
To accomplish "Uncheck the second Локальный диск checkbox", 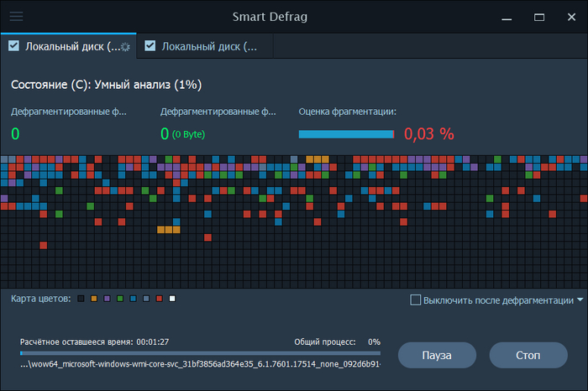I will point(150,46).
